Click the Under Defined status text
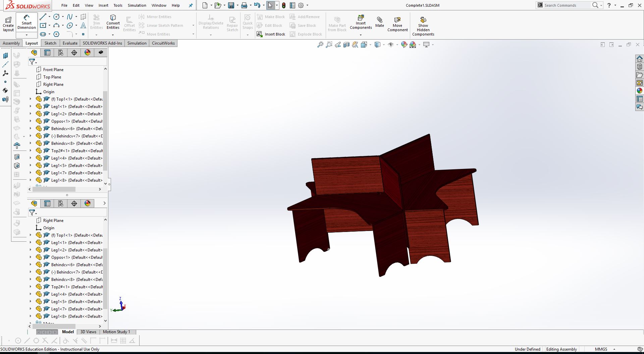The height and width of the screenshot is (354, 644). pos(527,349)
